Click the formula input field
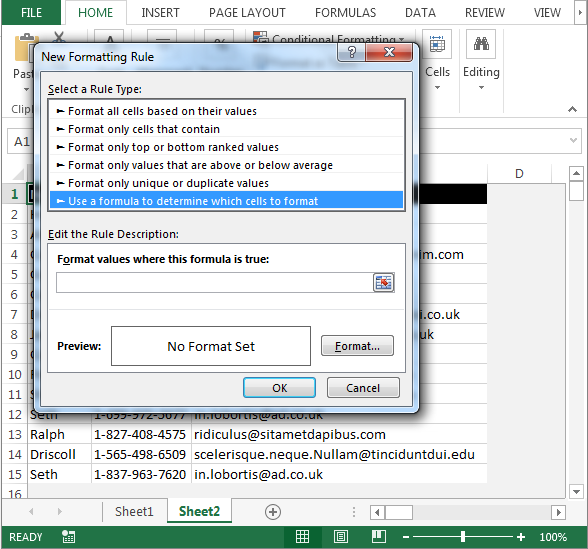The width and height of the screenshot is (588, 549). click(x=214, y=282)
